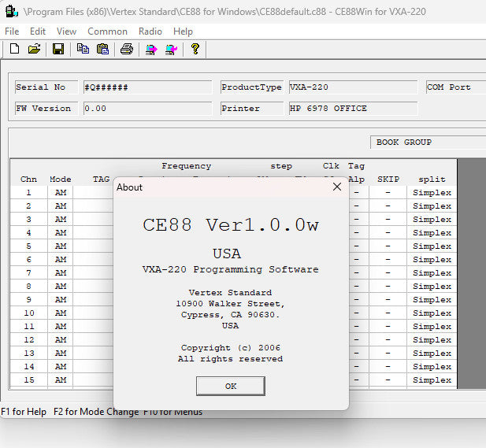Click the second radio transfer toolbar icon
Viewport: 486px width, 448px height.
coord(171,49)
